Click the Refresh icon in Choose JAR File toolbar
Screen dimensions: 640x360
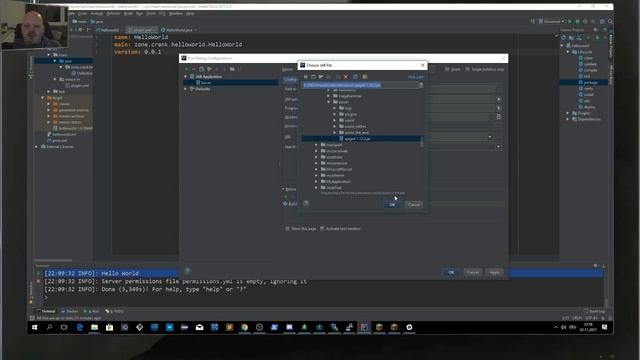[x=355, y=77]
